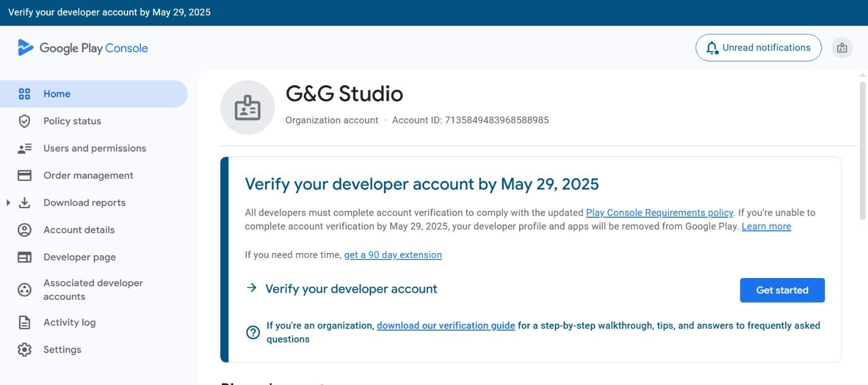Click the Organization account label
Image resolution: width=868 pixels, height=385 pixels.
pos(332,120)
